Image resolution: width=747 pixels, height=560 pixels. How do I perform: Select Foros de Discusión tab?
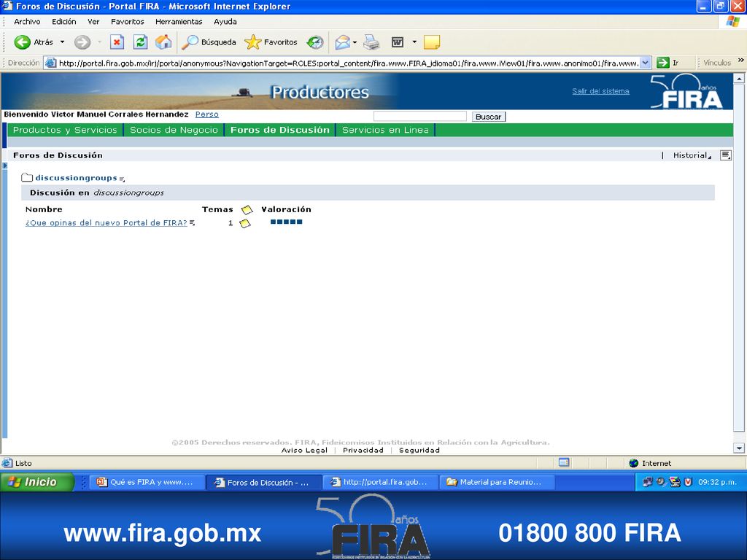pyautogui.click(x=280, y=130)
